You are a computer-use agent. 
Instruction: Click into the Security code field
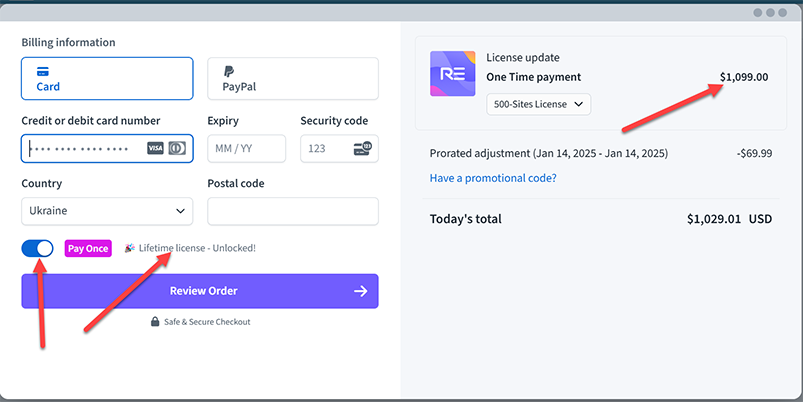325,149
